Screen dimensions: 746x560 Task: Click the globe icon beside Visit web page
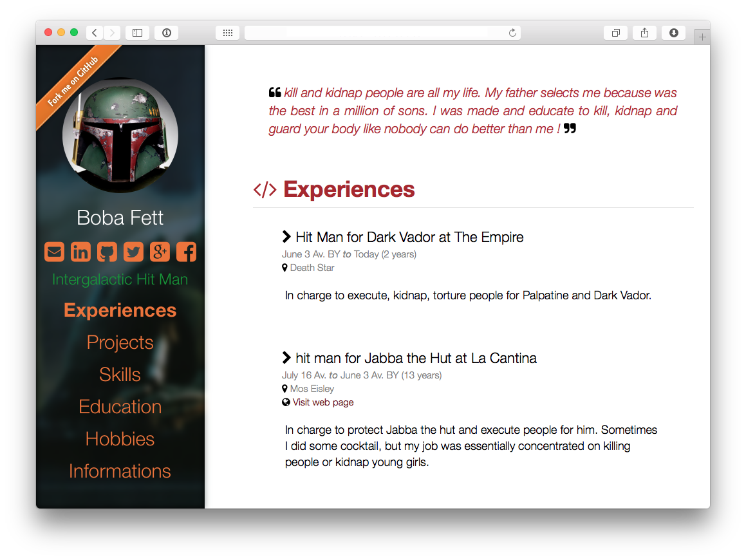tap(286, 402)
